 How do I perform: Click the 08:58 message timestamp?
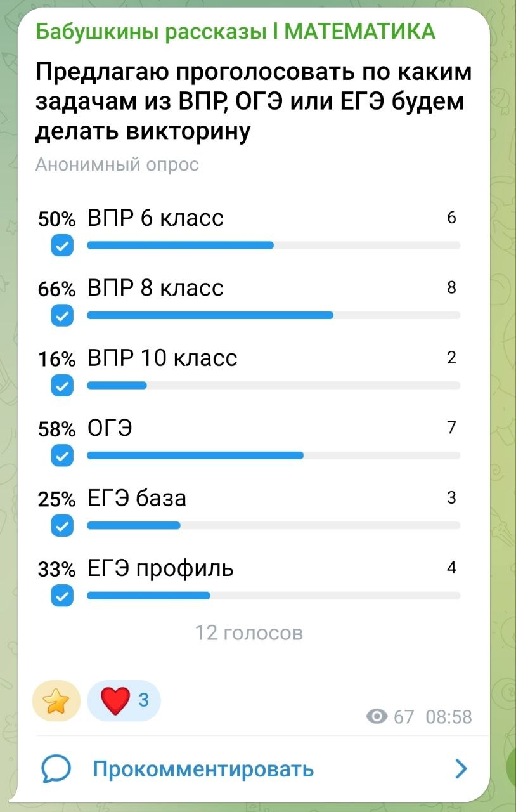[x=449, y=717]
